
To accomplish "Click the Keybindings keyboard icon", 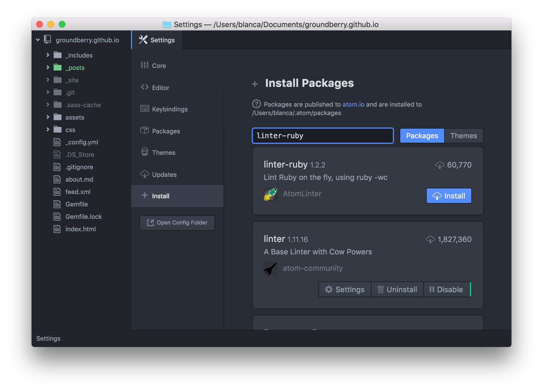I will click(x=145, y=109).
